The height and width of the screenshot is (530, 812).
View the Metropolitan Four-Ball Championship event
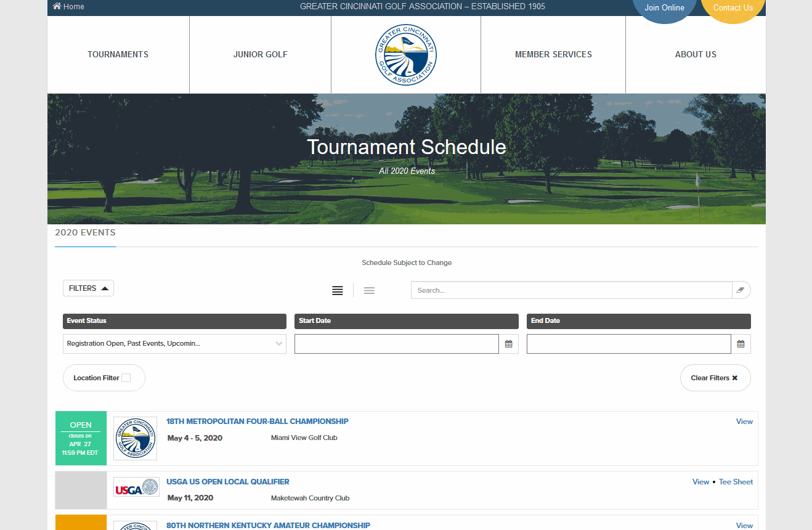click(x=744, y=422)
